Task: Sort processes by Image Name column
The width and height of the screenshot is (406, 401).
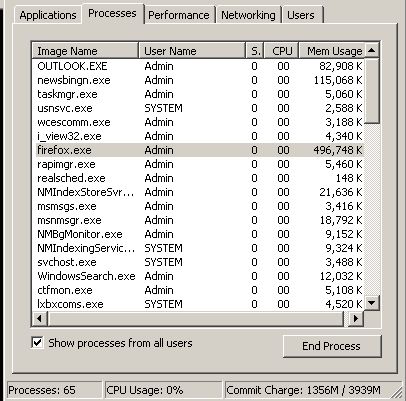Action: coord(85,51)
